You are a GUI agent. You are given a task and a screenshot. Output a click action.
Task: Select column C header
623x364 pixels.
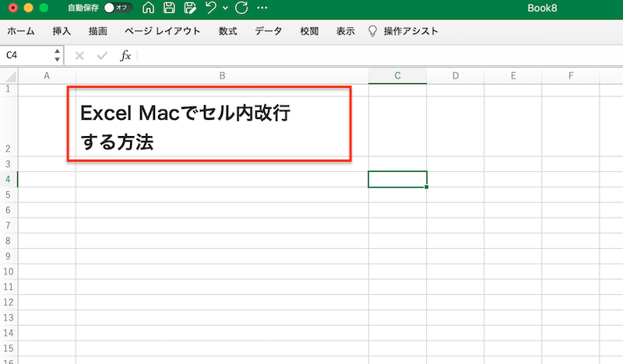pyautogui.click(x=397, y=75)
